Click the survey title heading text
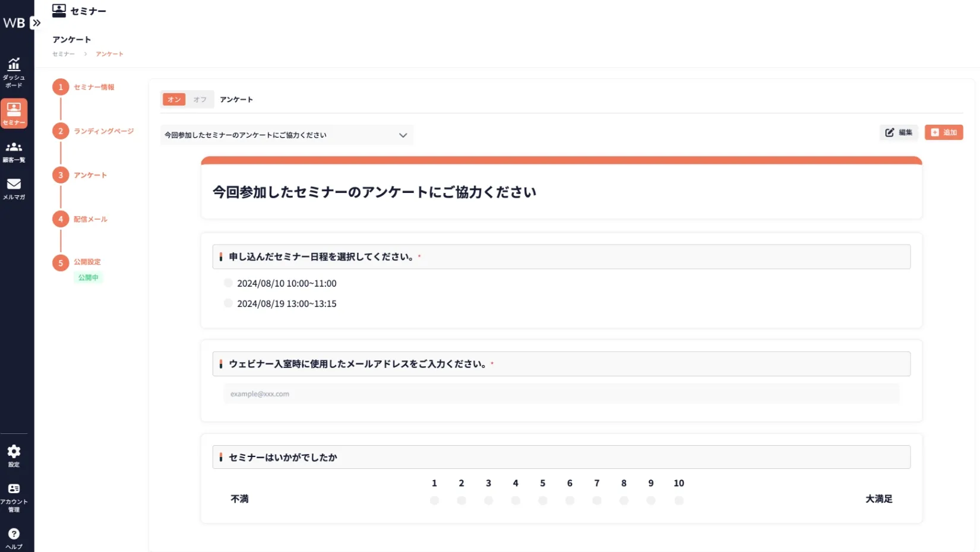Viewport: 980px width, 552px height. point(374,192)
